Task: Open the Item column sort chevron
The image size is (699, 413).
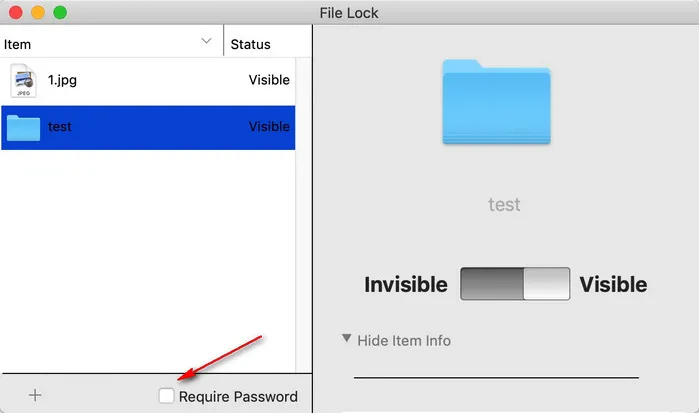Action: pyautogui.click(x=207, y=41)
